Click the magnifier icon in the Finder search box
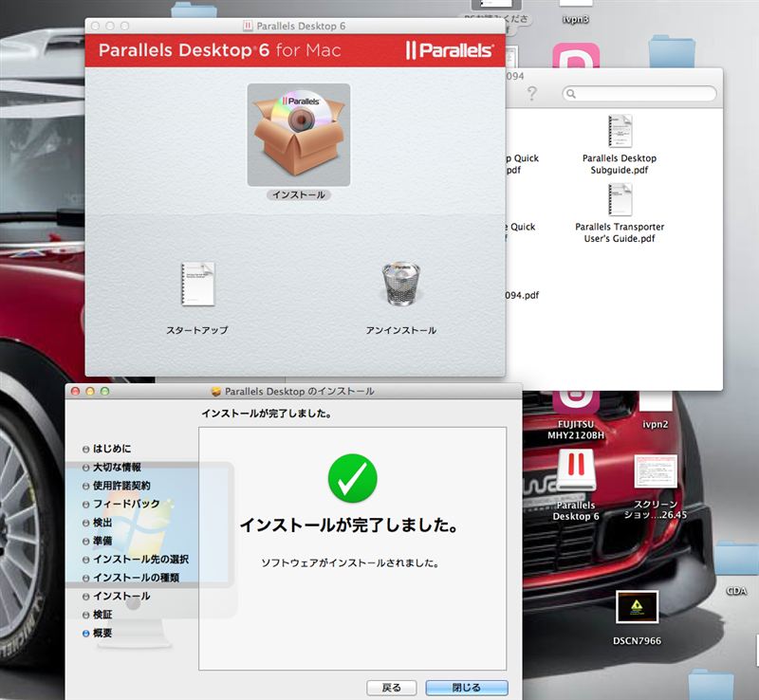Image resolution: width=759 pixels, height=700 pixels. click(571, 94)
